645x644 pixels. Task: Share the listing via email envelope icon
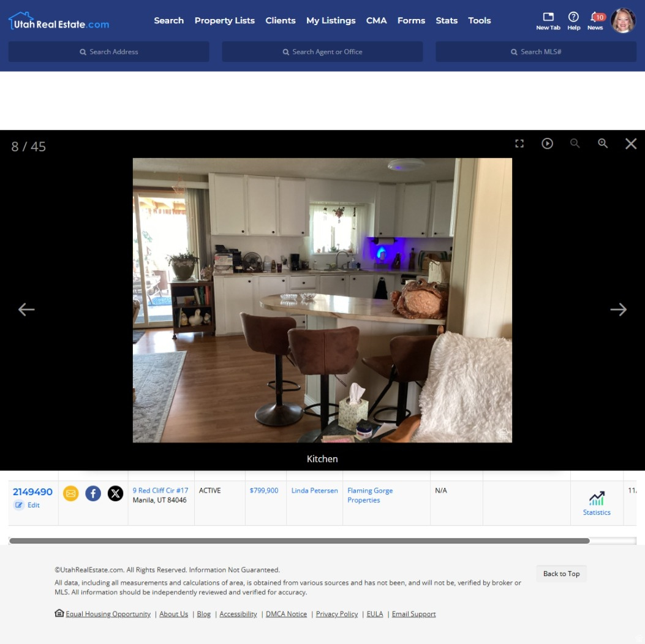[x=70, y=493]
